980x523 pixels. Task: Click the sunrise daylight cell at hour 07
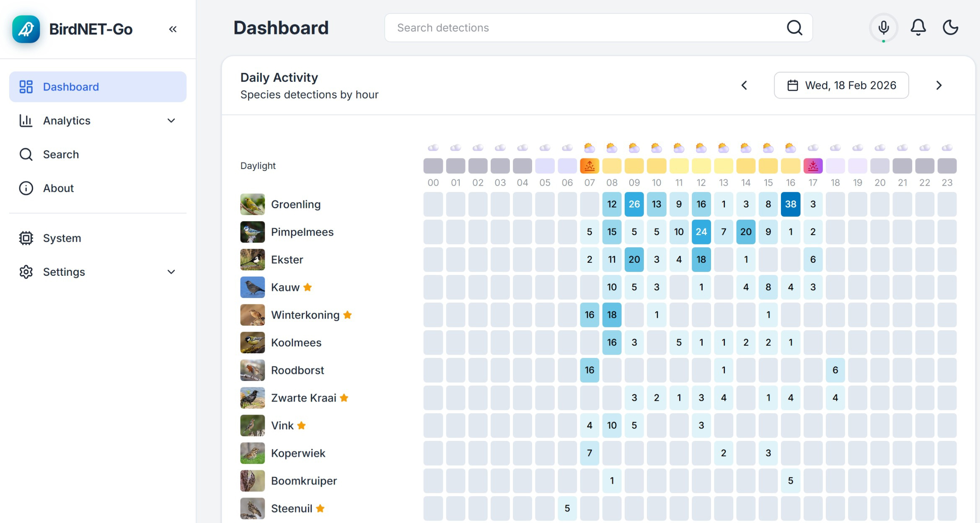point(590,166)
